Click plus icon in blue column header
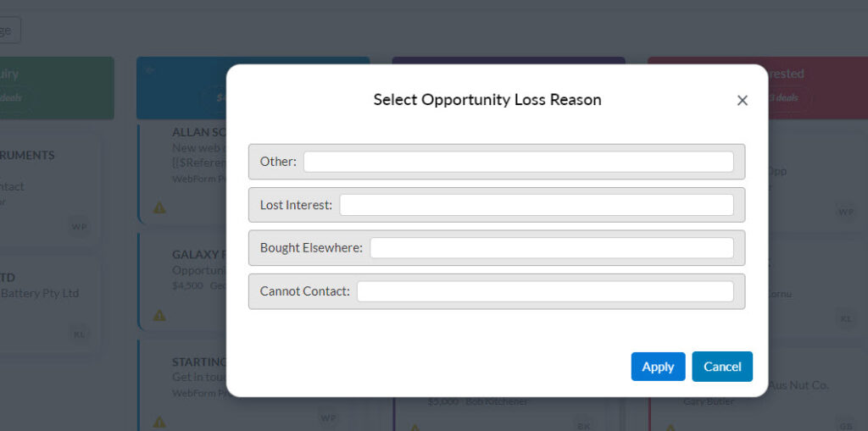The height and width of the screenshot is (431, 868). pyautogui.click(x=149, y=71)
